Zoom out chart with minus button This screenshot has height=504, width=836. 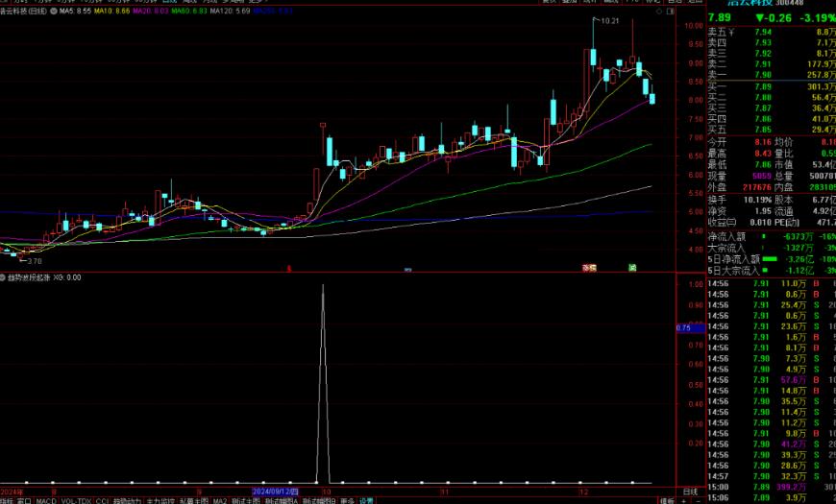[699, 501]
